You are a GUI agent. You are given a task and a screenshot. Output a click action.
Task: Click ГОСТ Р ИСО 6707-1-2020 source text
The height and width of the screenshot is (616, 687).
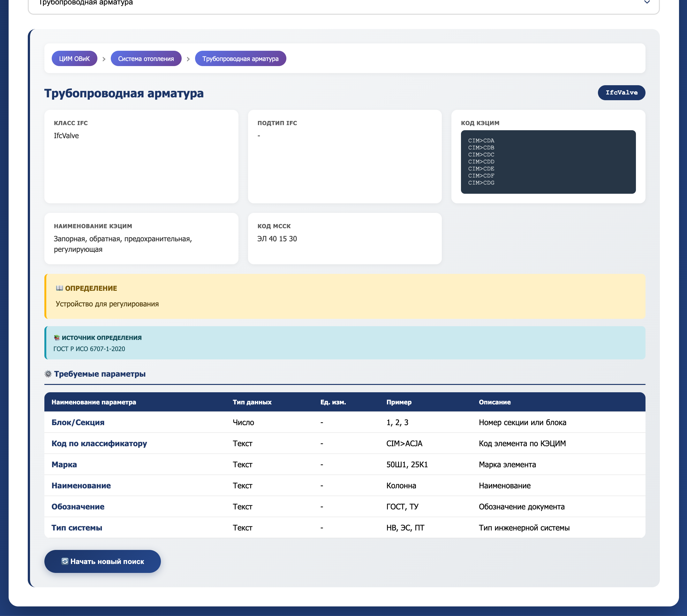(x=89, y=349)
